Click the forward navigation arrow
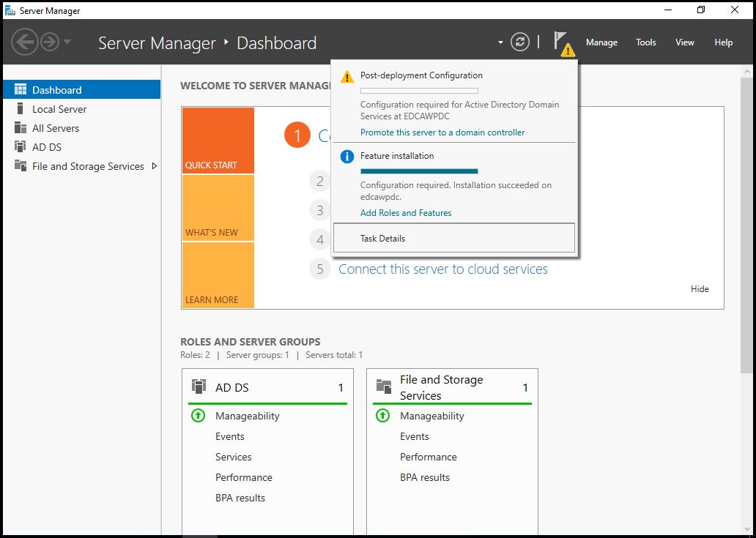Image resolution: width=756 pixels, height=538 pixels. (x=50, y=42)
